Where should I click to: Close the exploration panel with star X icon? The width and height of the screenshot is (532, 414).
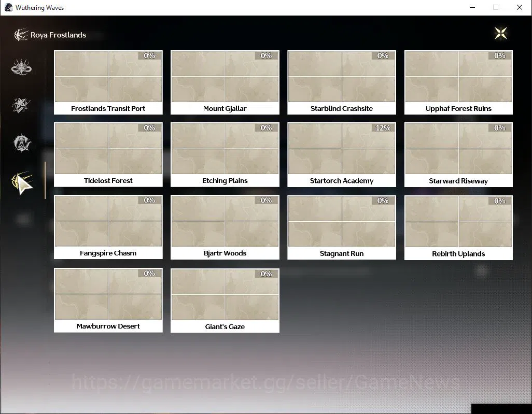501,33
